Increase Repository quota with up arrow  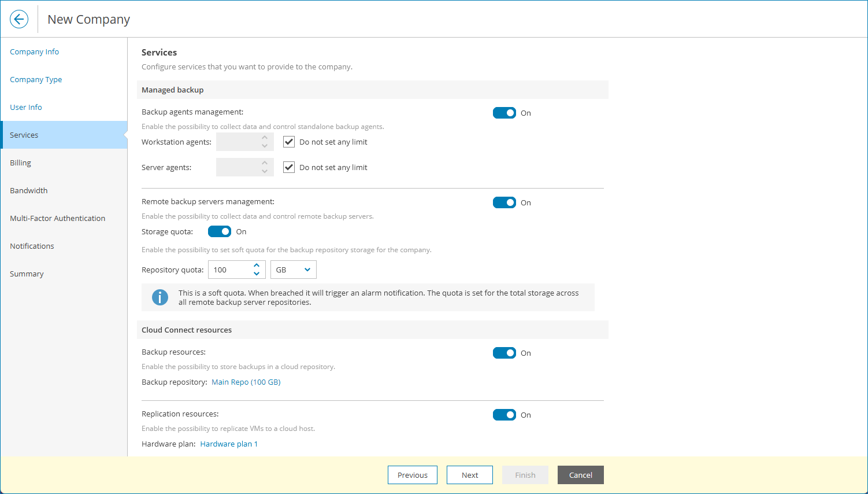(x=257, y=266)
